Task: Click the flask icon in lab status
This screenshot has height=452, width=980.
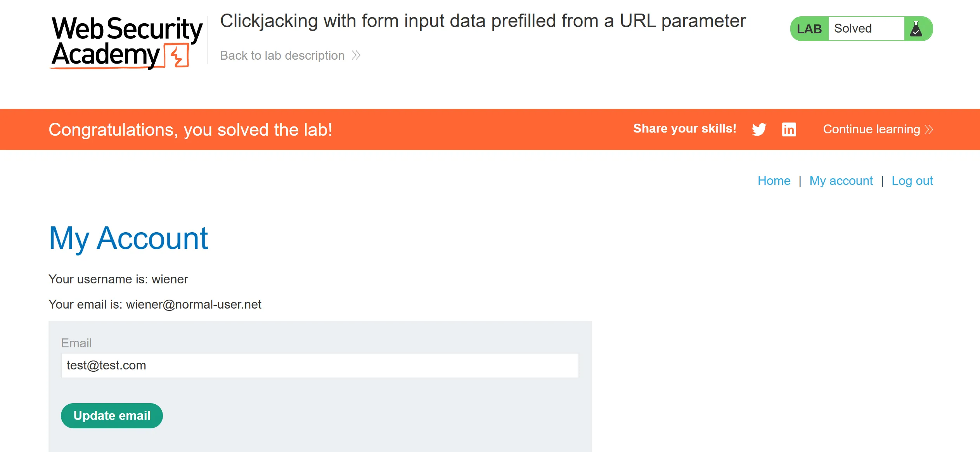Action: tap(916, 29)
